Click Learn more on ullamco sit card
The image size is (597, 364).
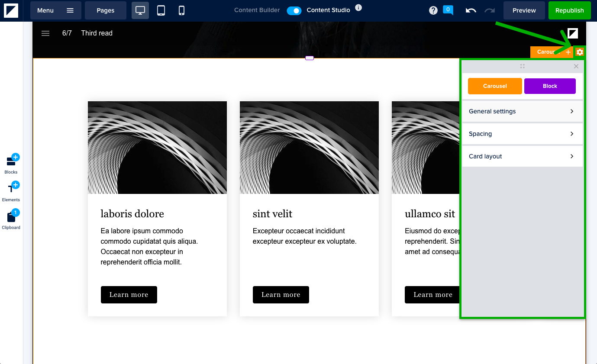(x=432, y=295)
